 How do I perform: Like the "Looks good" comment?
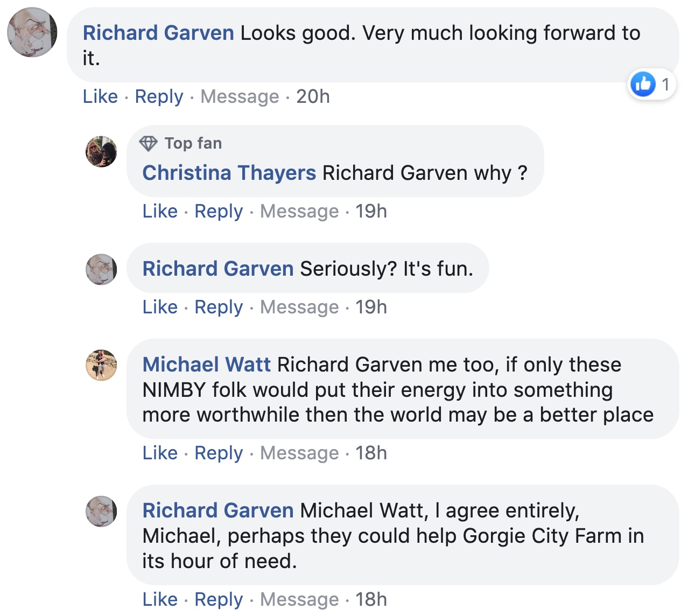100,96
